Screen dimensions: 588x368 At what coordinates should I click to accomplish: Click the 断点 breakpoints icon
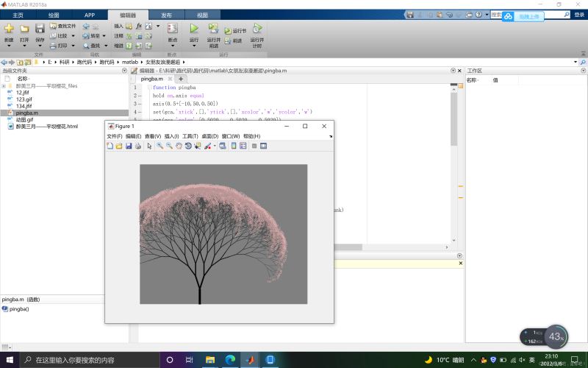click(x=173, y=29)
